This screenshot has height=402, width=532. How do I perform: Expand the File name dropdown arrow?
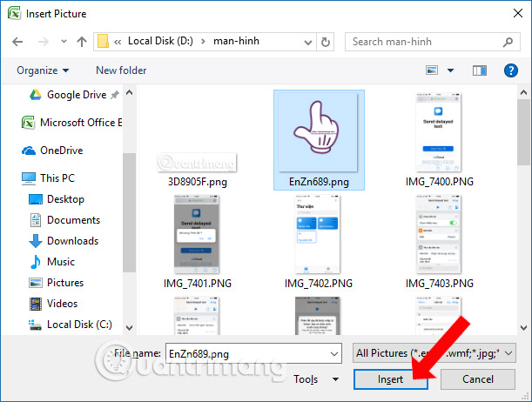point(334,354)
